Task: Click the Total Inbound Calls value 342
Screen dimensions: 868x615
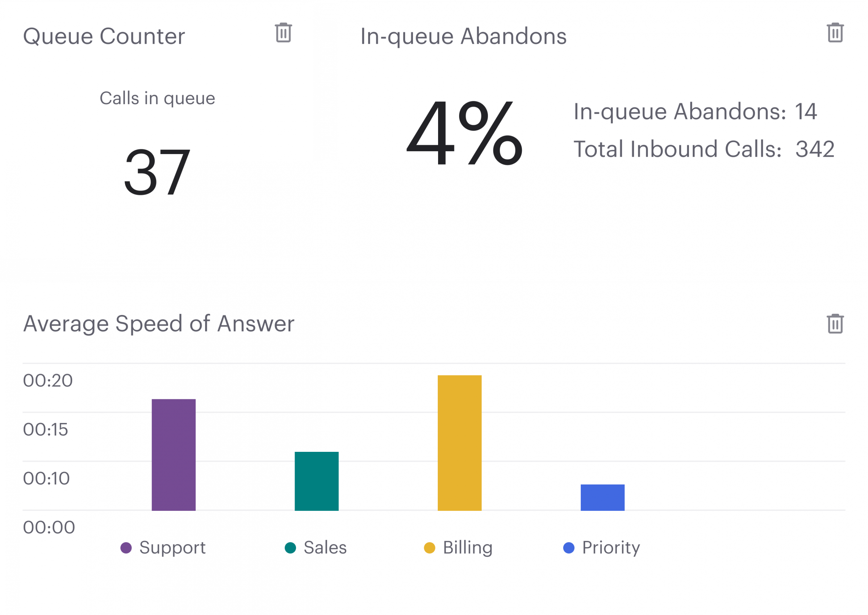Action: coord(815,149)
